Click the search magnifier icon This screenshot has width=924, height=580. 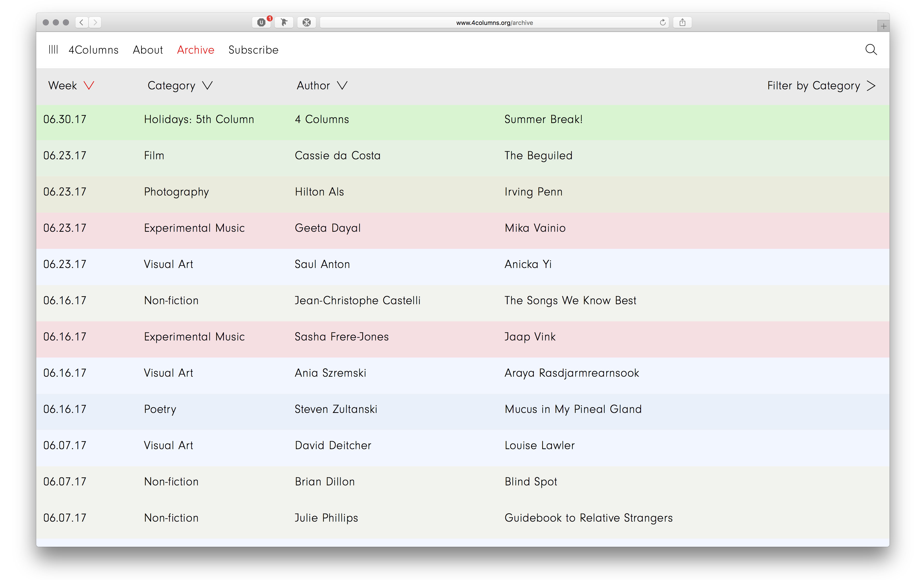(x=871, y=50)
